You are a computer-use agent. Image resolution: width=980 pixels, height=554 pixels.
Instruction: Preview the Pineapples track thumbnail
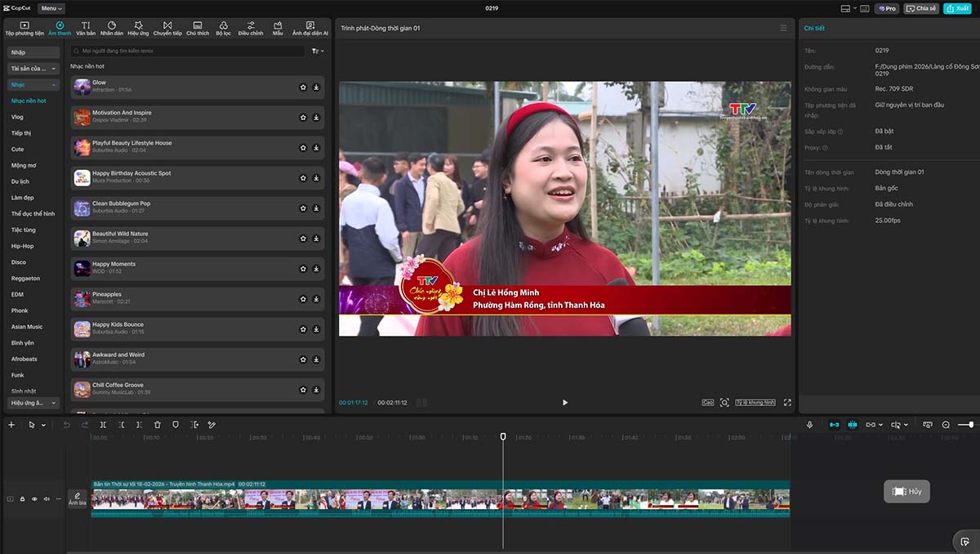click(82, 298)
